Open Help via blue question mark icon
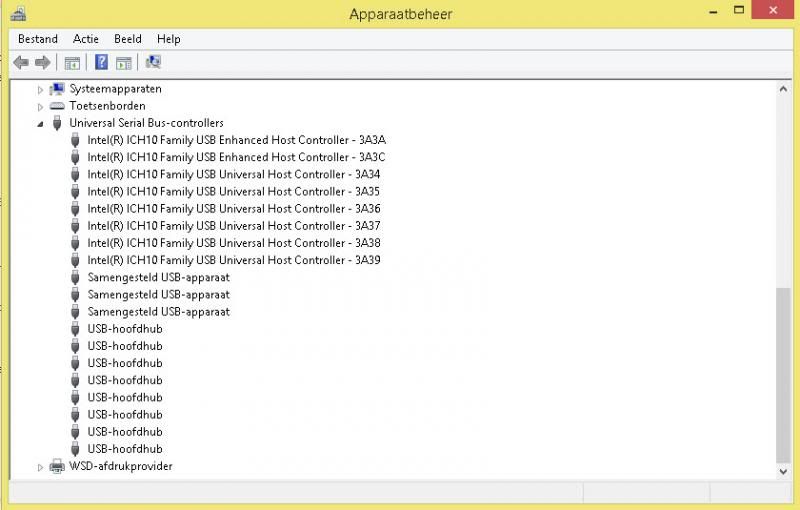Screen dimensions: 800x510 tap(101, 63)
